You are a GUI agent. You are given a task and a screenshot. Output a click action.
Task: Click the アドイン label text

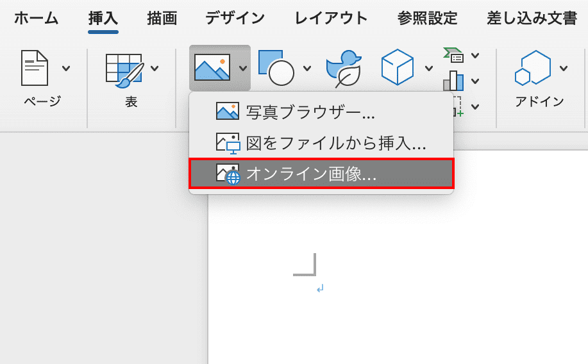540,101
